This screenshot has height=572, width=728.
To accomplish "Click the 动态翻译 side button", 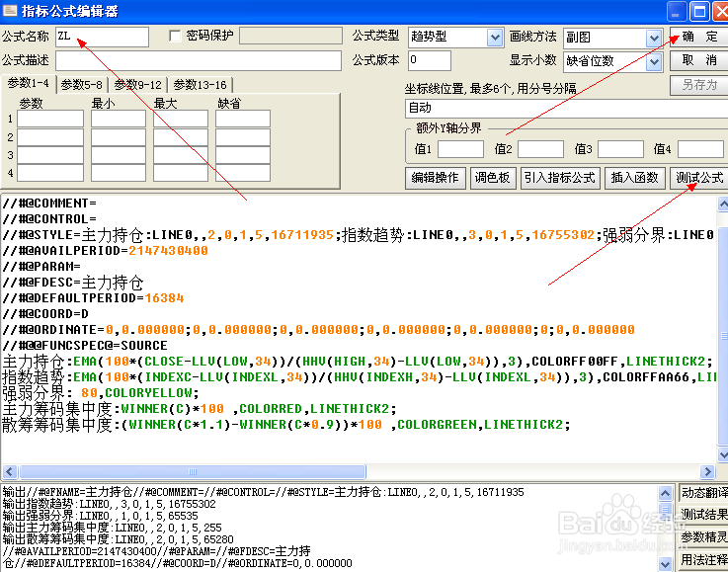I will pyautogui.click(x=704, y=493).
